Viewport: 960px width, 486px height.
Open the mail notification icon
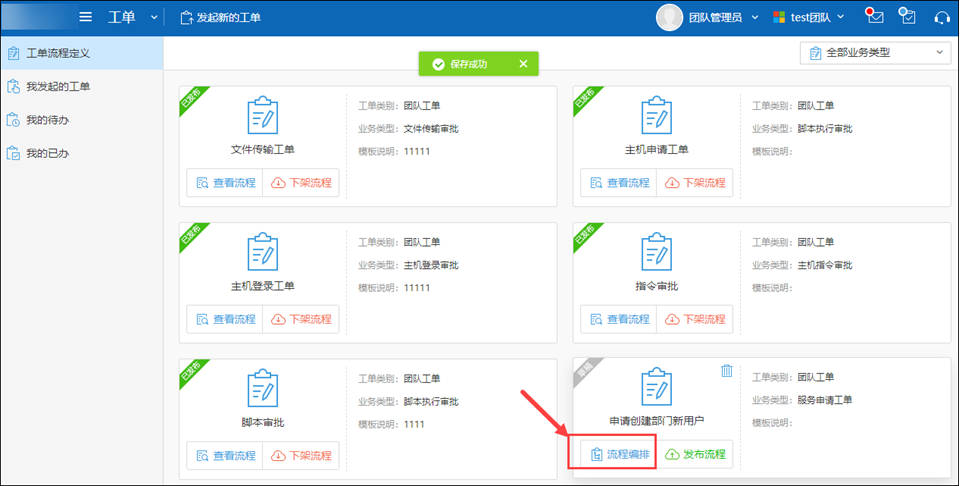[x=874, y=16]
